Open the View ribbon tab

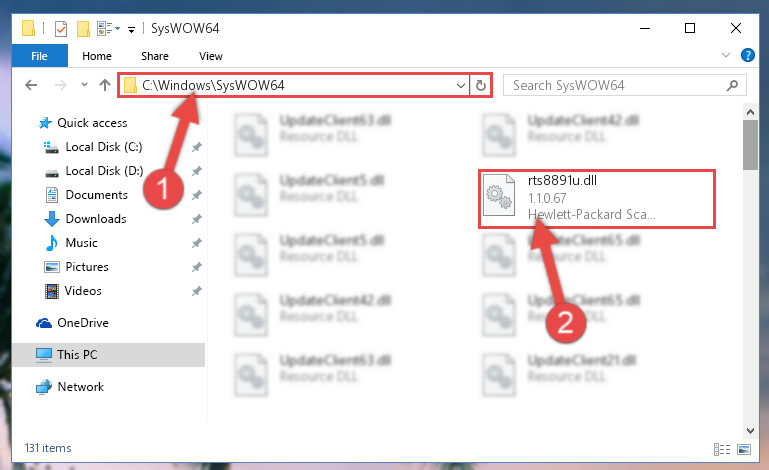click(x=211, y=56)
